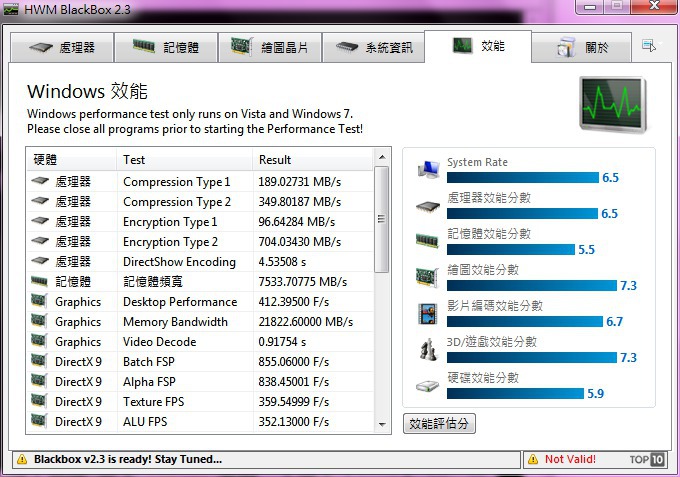Click the CPU icon in Compression Type 2 row

coord(40,201)
